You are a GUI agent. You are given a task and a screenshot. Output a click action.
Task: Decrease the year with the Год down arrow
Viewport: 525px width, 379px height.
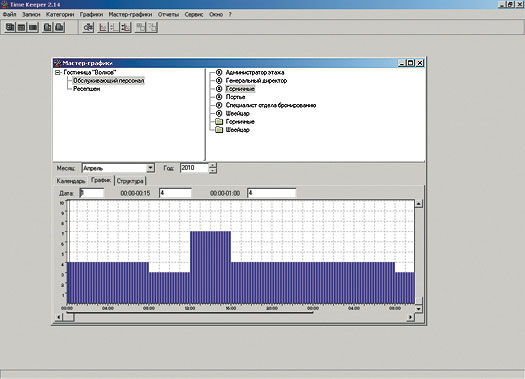(x=213, y=170)
